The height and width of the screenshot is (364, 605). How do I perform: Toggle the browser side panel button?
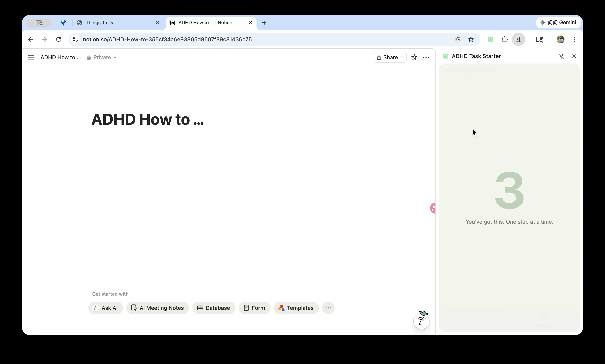coord(518,40)
